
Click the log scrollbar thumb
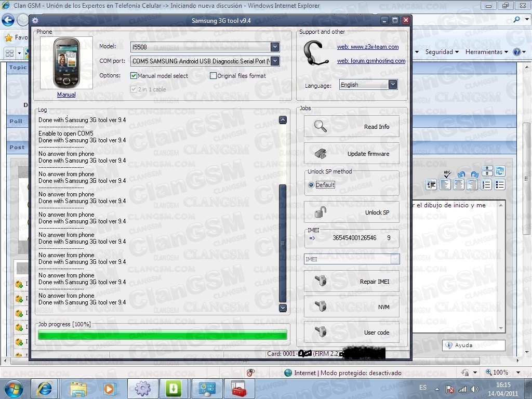(x=283, y=243)
